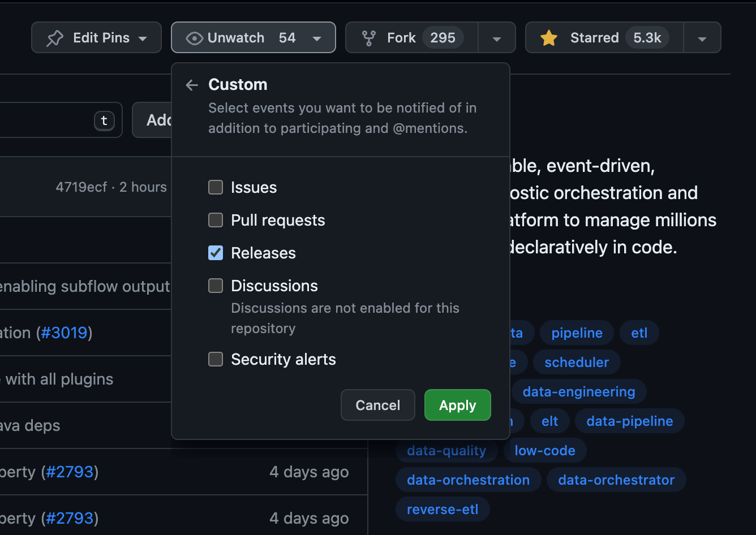Enable the Issues notifications checkbox
The width and height of the screenshot is (756, 535).
(x=216, y=187)
